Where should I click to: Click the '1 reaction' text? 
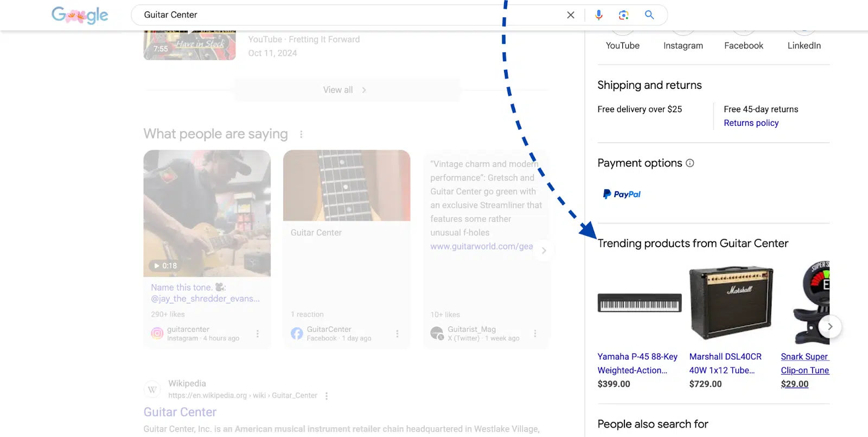[x=307, y=314]
